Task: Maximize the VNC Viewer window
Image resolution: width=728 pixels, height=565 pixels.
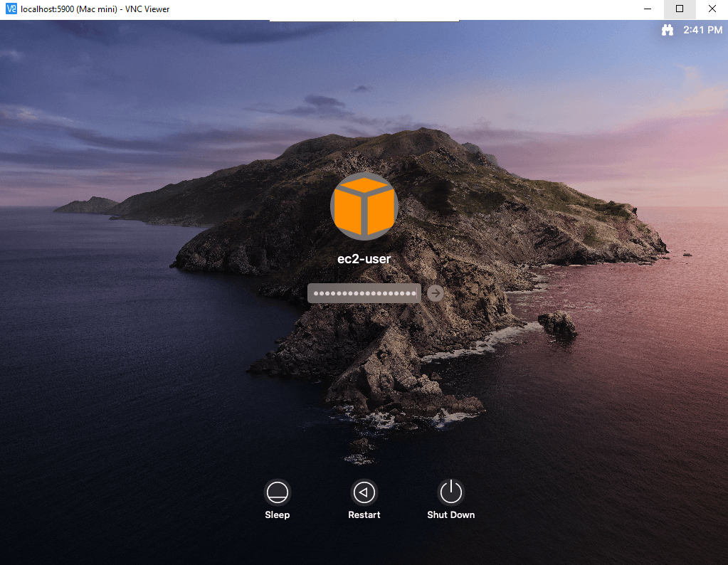Action: (x=680, y=9)
